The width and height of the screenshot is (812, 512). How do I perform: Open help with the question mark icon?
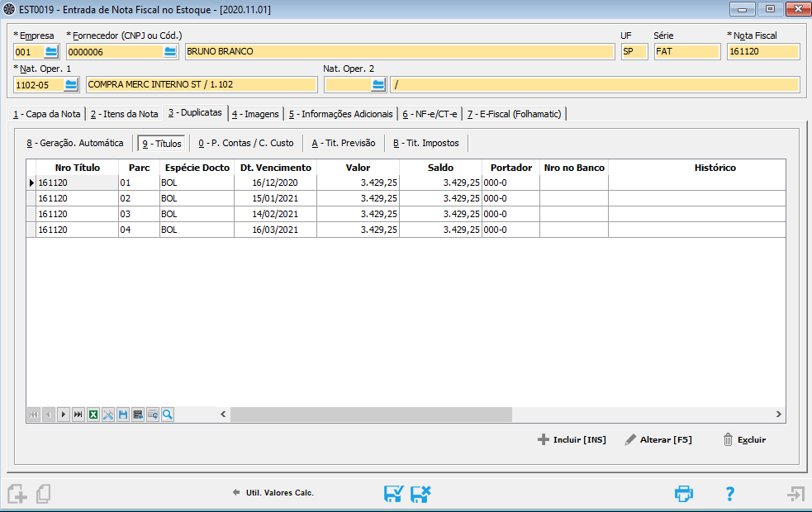tap(729, 493)
